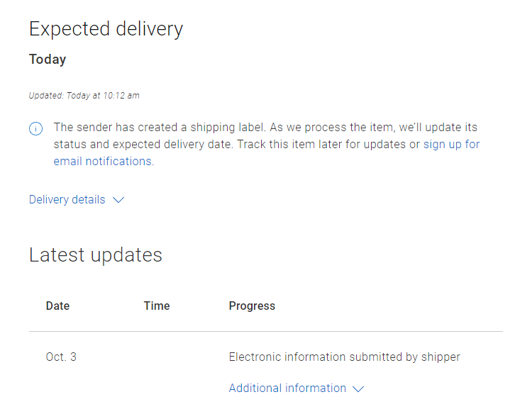Click the Oct. 3 date cell
Viewport: 532px width, 414px height.
[61, 357]
